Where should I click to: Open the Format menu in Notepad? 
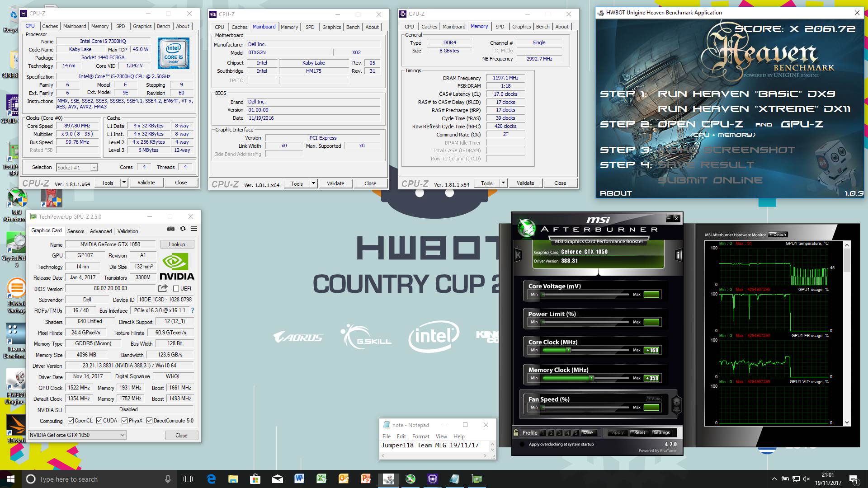click(420, 436)
